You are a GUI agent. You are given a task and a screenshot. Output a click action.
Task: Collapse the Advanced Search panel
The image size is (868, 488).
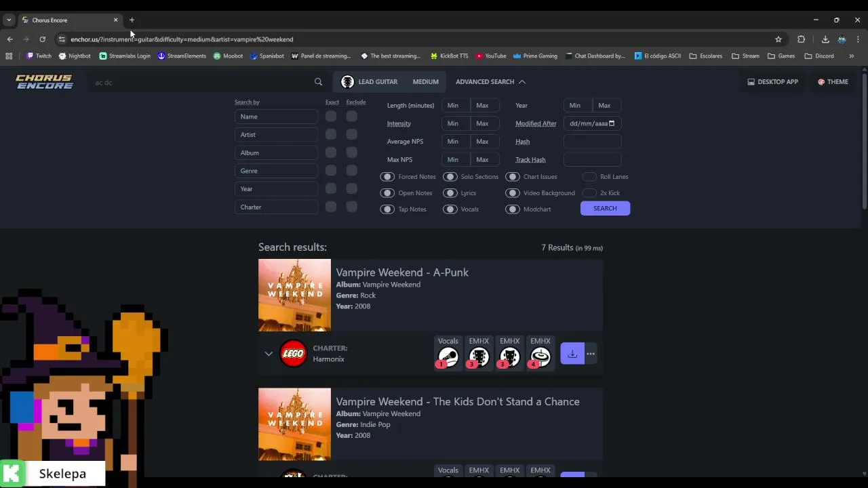[490, 82]
